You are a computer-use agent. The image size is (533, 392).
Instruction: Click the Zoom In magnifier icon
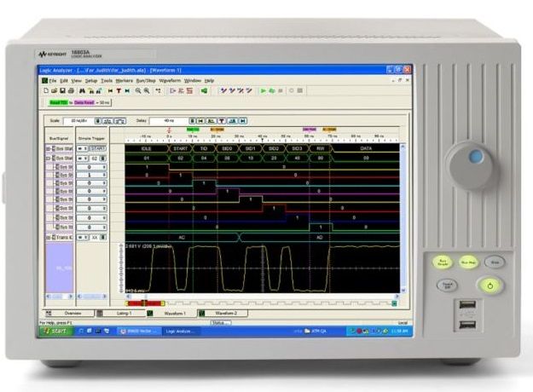(137, 89)
